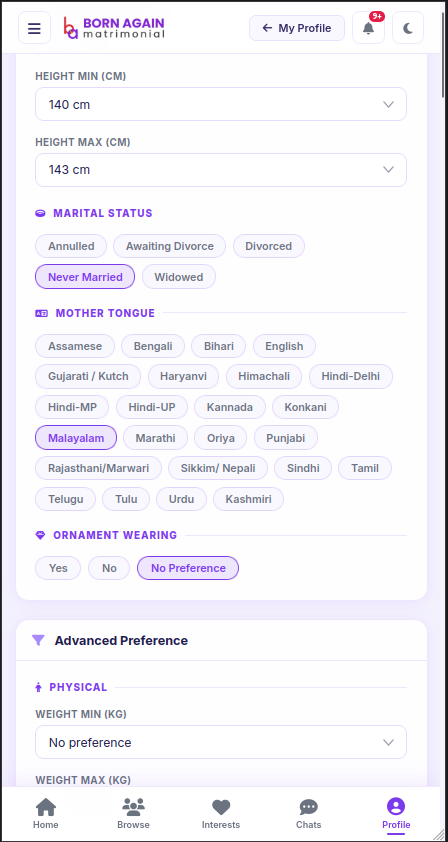Switch to the Profile tab
Image resolution: width=448 pixels, height=842 pixels.
(x=396, y=814)
